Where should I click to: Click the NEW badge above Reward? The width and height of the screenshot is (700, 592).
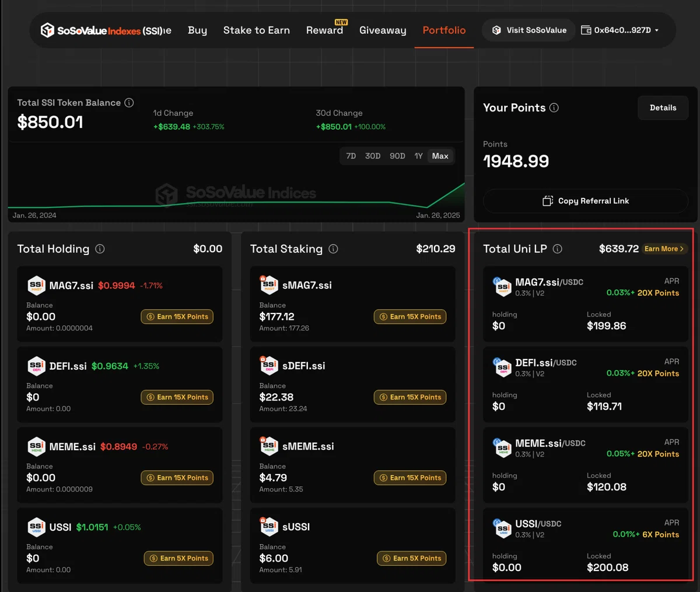point(341,22)
